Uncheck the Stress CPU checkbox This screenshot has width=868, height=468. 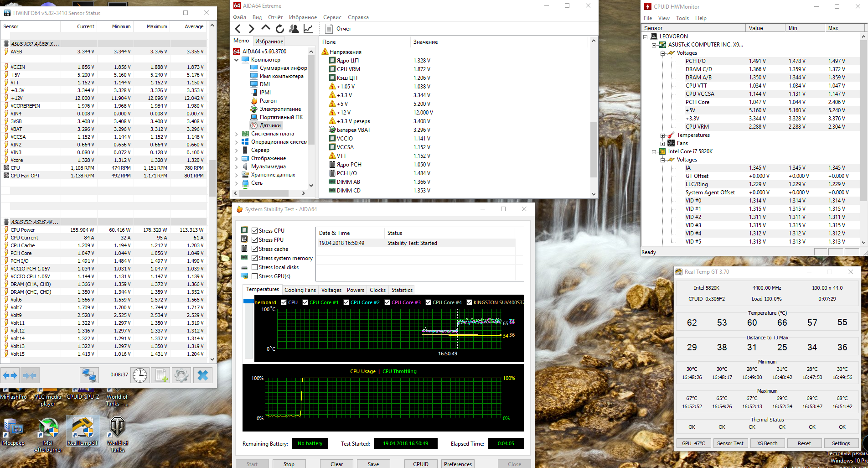pos(255,231)
